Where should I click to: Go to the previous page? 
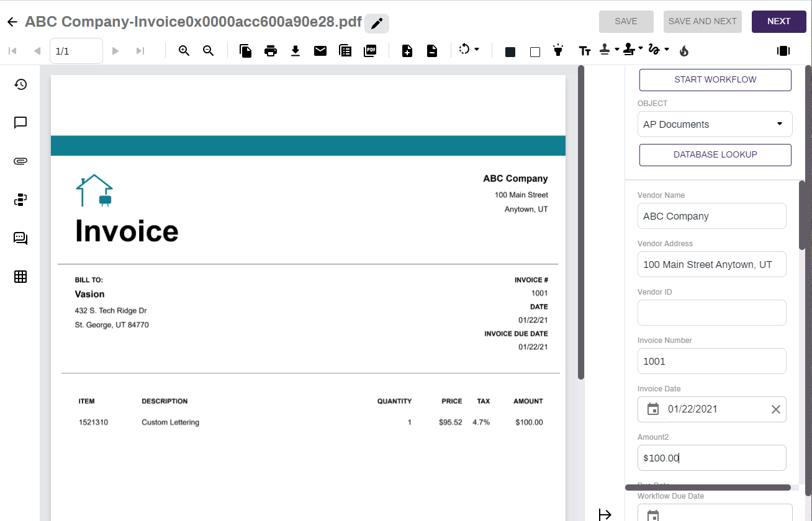point(37,51)
